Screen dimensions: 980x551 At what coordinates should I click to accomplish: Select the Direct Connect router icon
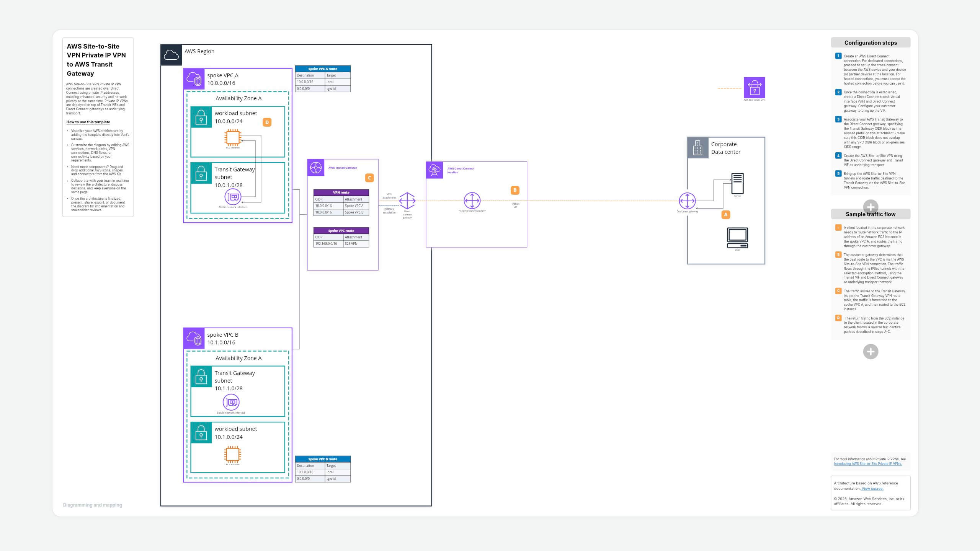coord(472,201)
